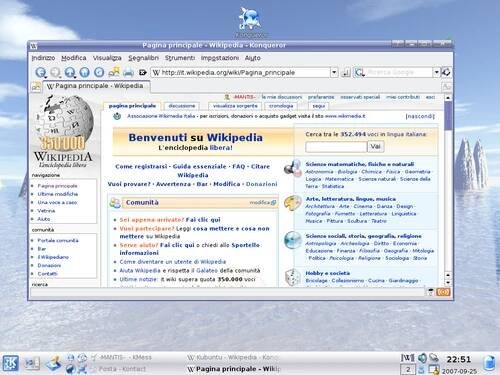Screen dimensions: 500x375
Task: Open the Strumenti menu
Action: (x=180, y=58)
